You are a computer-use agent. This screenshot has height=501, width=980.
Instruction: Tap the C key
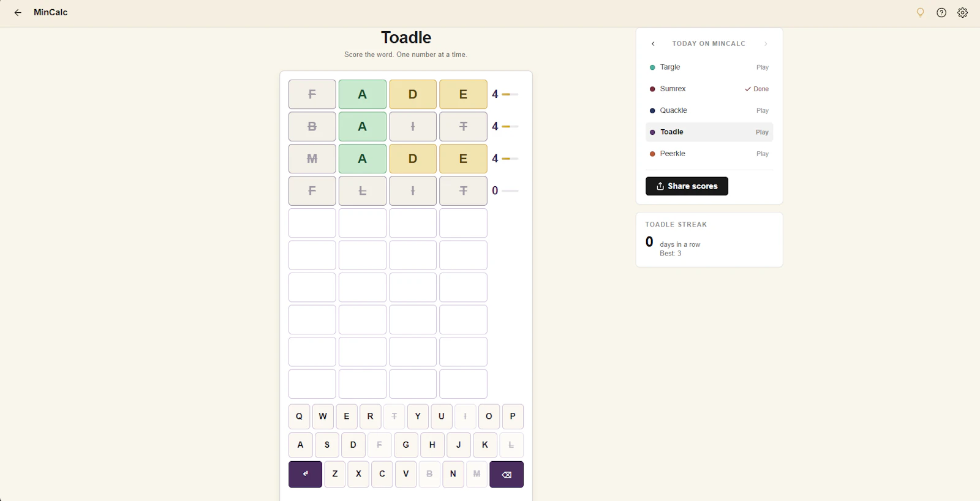coord(382,474)
